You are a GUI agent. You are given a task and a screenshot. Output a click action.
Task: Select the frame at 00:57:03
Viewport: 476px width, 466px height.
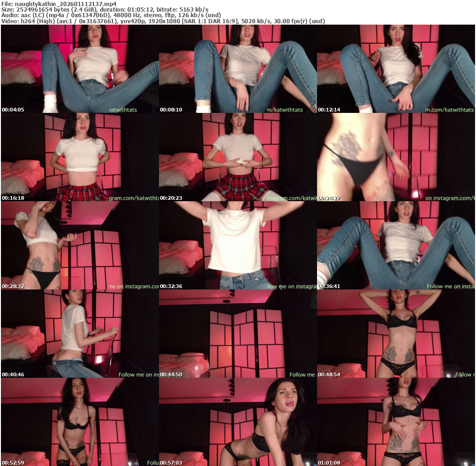pos(238,422)
